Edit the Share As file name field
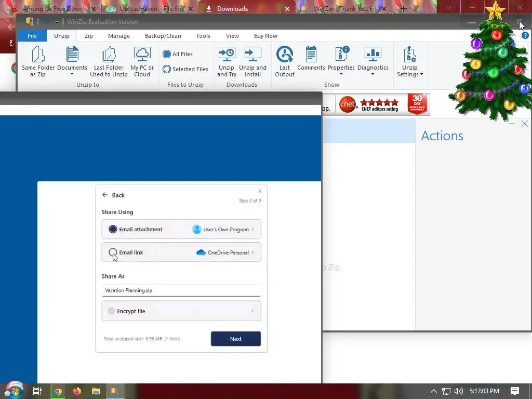 [x=181, y=290]
